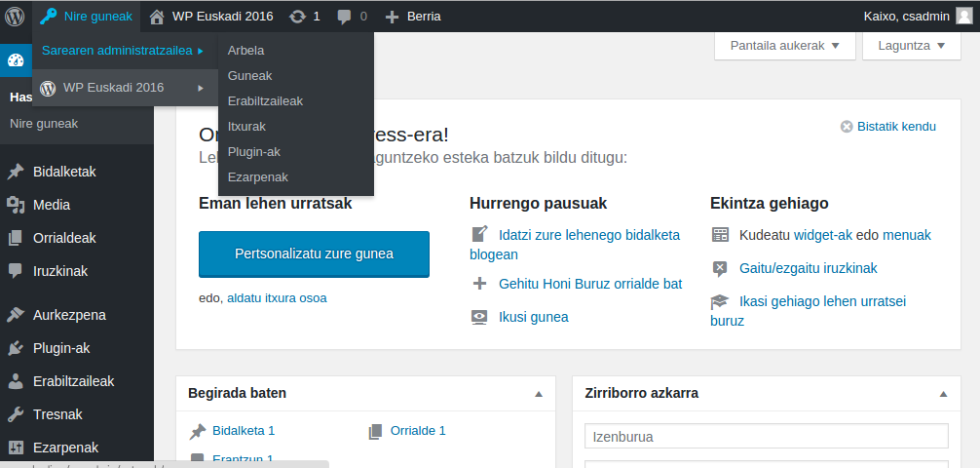Click the home icon beside WP Euskadi 2016
The width and height of the screenshot is (980, 468).
[x=158, y=17]
